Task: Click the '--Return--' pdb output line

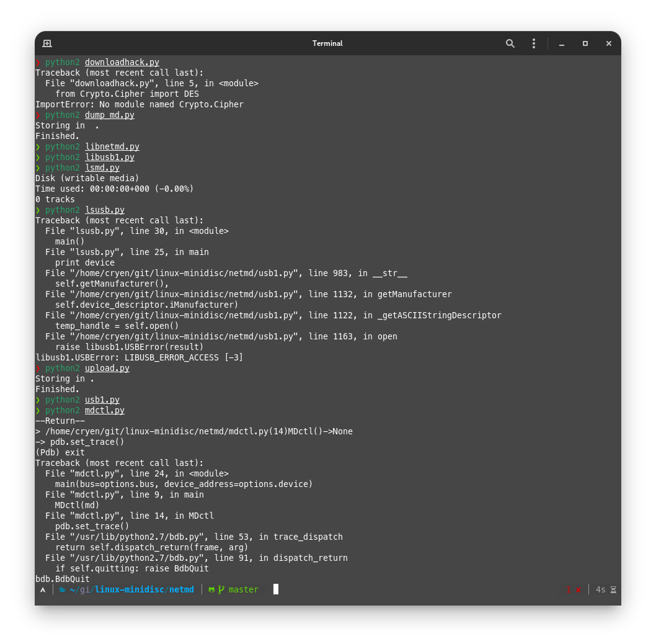Action: [60, 421]
